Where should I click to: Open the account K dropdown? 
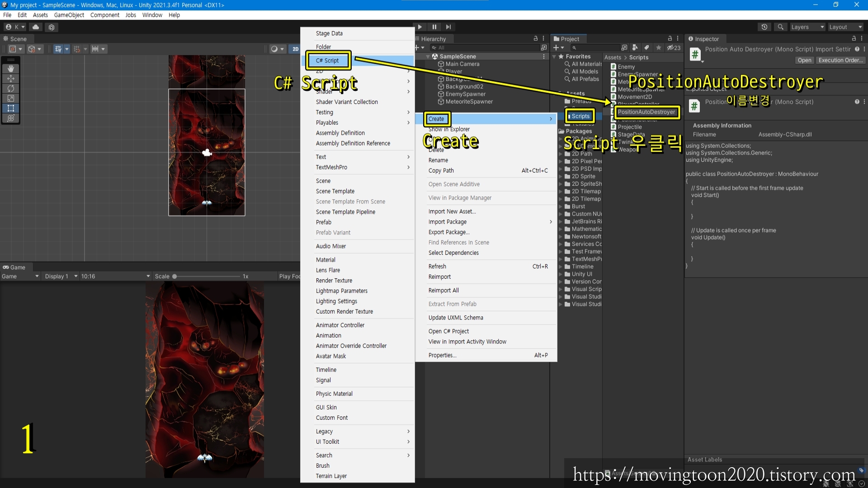15,27
